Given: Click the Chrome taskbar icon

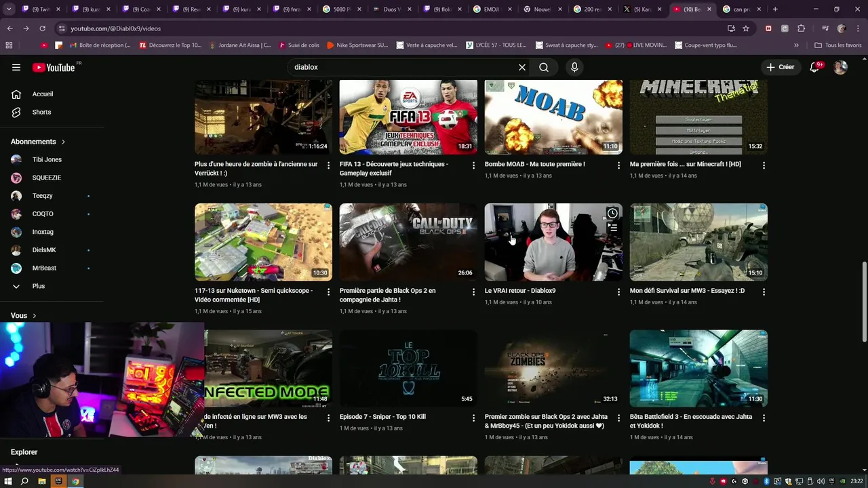Looking at the screenshot, I should 75,481.
